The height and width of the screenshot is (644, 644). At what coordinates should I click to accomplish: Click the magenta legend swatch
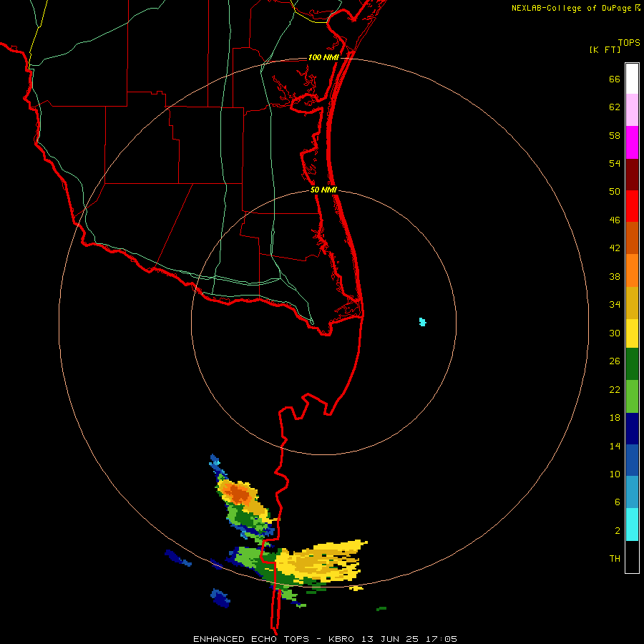tap(632, 142)
